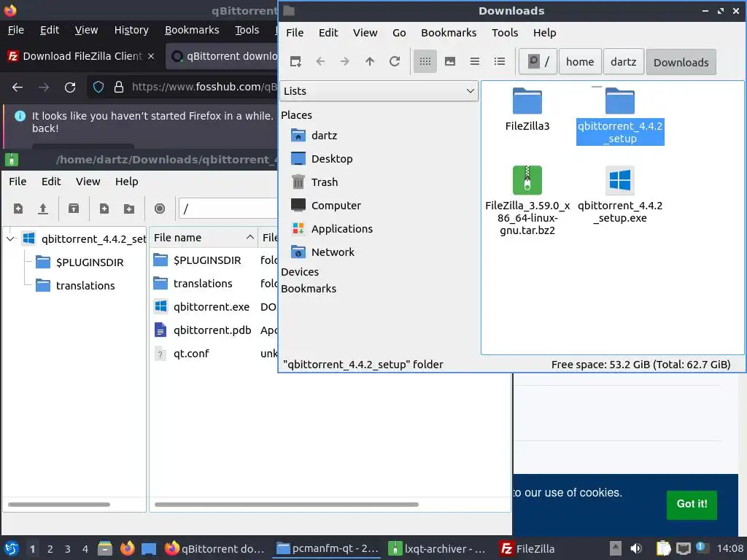Collapse qbittorrent_4.4.2_setup tree node
This screenshot has width=747, height=560.
coord(10,238)
